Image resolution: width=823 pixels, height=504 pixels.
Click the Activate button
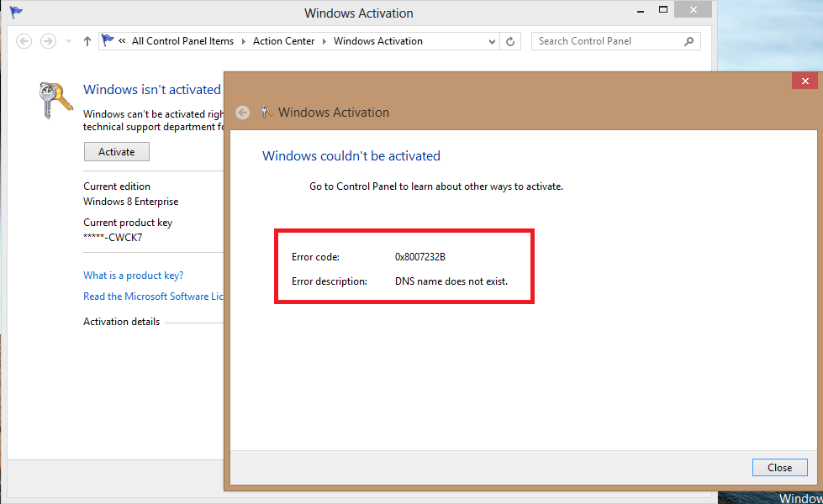pyautogui.click(x=117, y=151)
